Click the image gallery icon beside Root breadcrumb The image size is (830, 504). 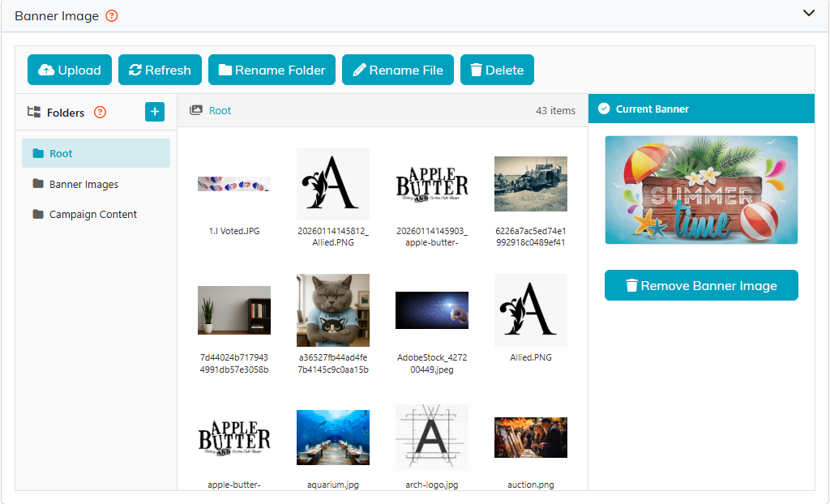pos(196,110)
